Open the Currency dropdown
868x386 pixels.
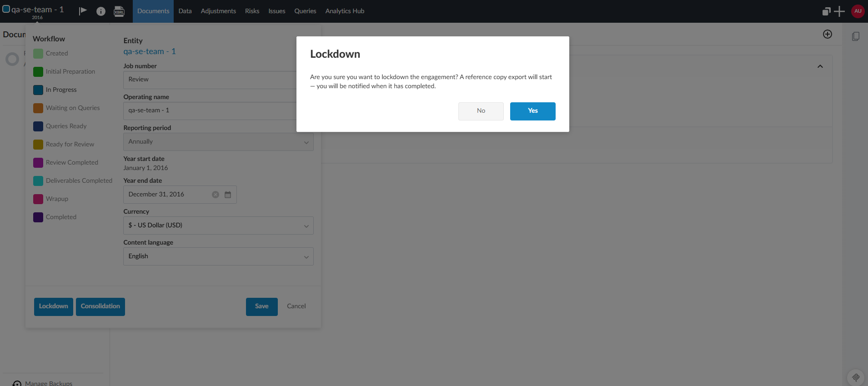click(218, 226)
